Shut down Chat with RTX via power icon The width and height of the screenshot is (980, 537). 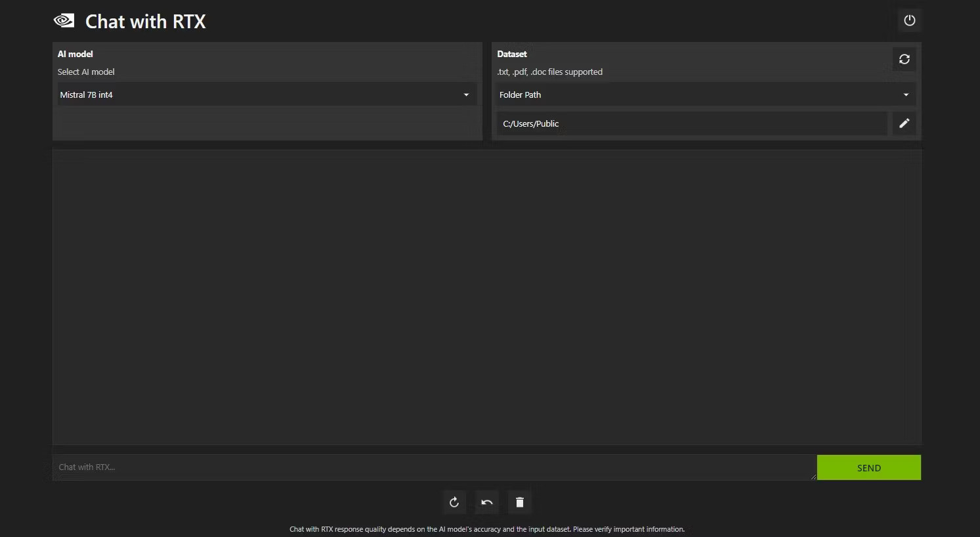909,20
